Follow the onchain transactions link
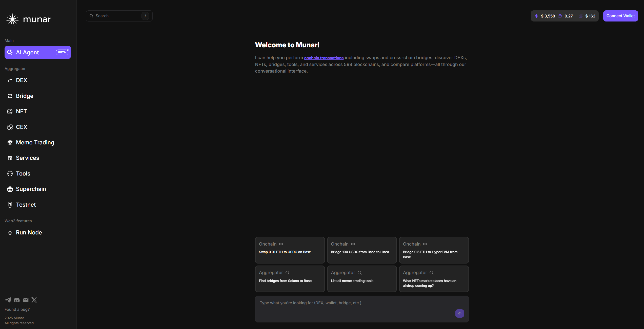 tap(324, 58)
